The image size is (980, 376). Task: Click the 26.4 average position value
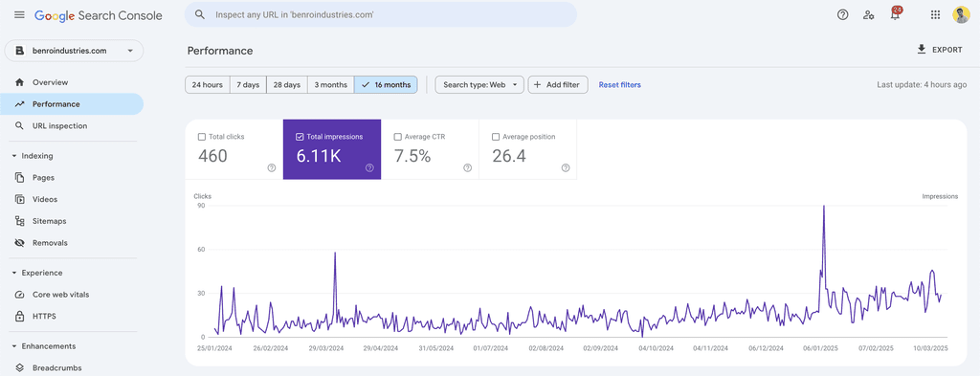point(509,157)
